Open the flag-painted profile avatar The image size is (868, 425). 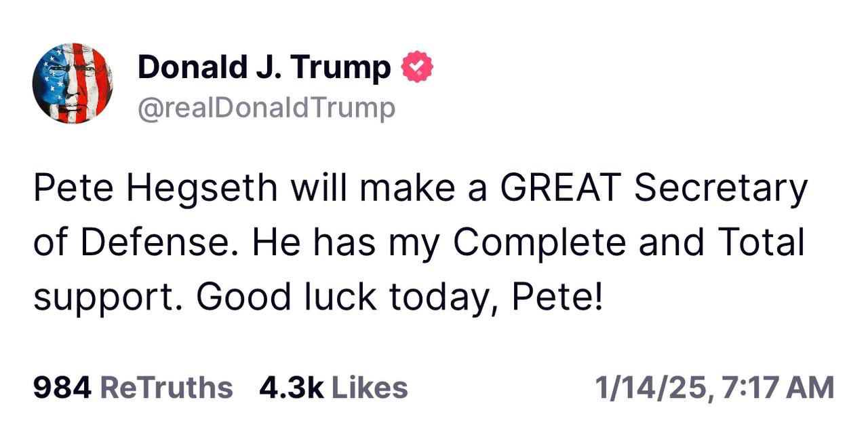tap(73, 84)
